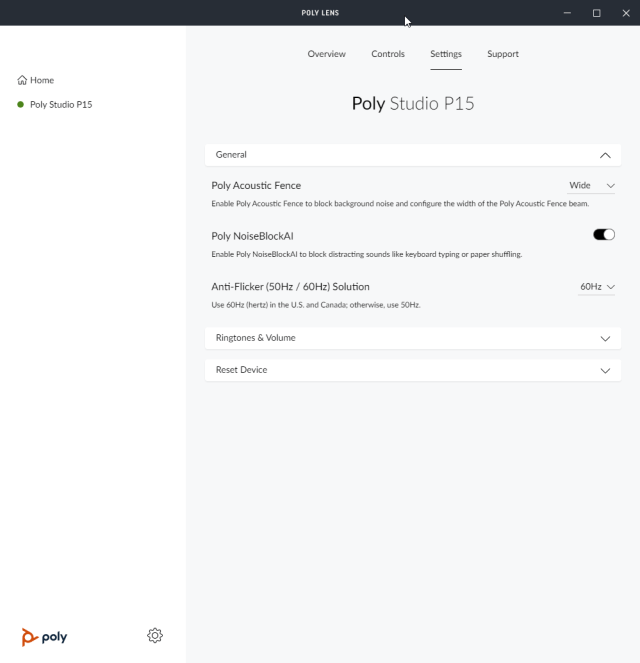The image size is (640, 663).
Task: Open the Support tab
Action: 503,54
